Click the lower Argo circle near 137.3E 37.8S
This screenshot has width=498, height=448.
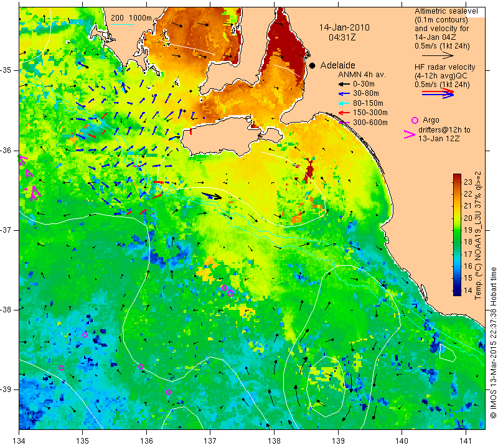231,293
